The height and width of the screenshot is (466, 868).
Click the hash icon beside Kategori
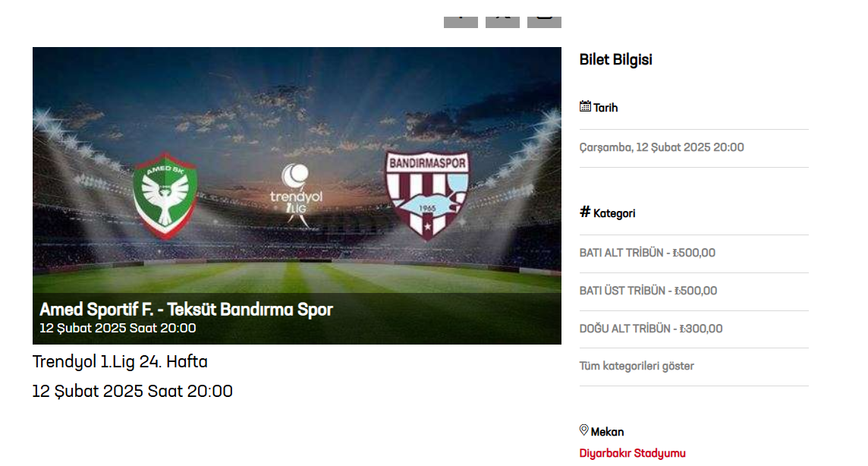point(585,212)
